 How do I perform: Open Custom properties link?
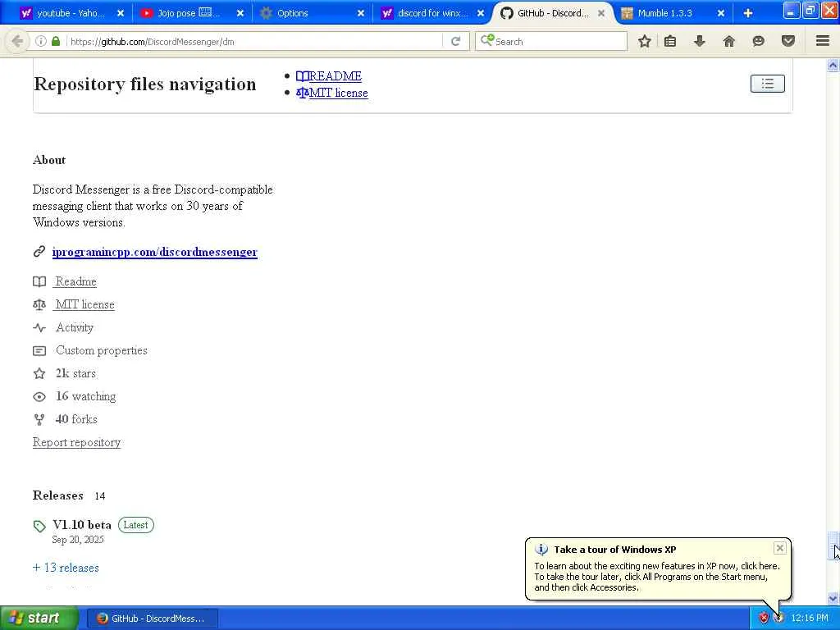point(101,350)
